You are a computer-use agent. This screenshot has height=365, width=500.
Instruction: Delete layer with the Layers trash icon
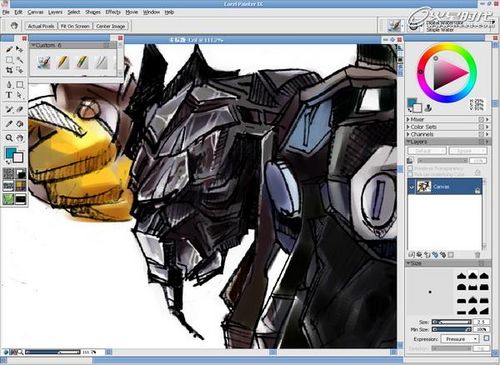click(477, 255)
